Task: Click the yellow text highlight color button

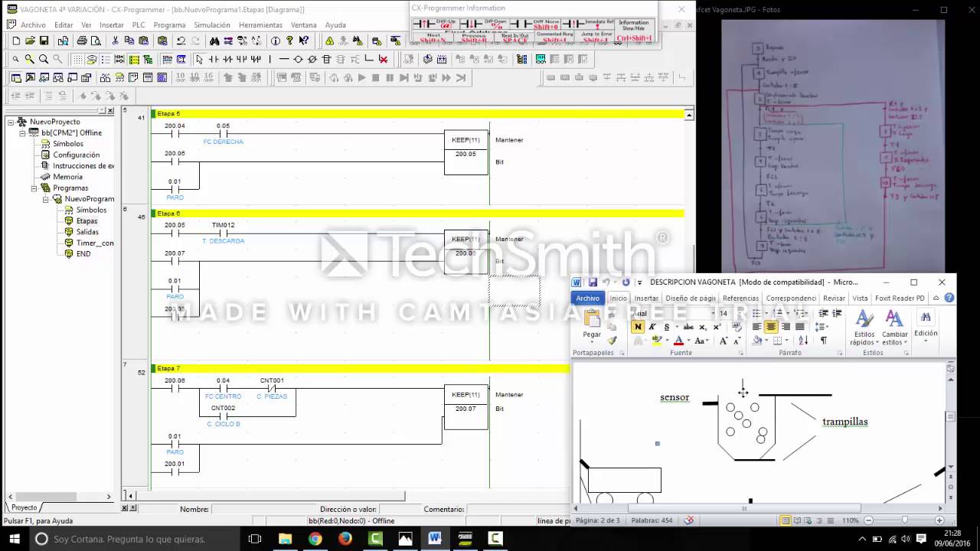Action: click(x=656, y=341)
